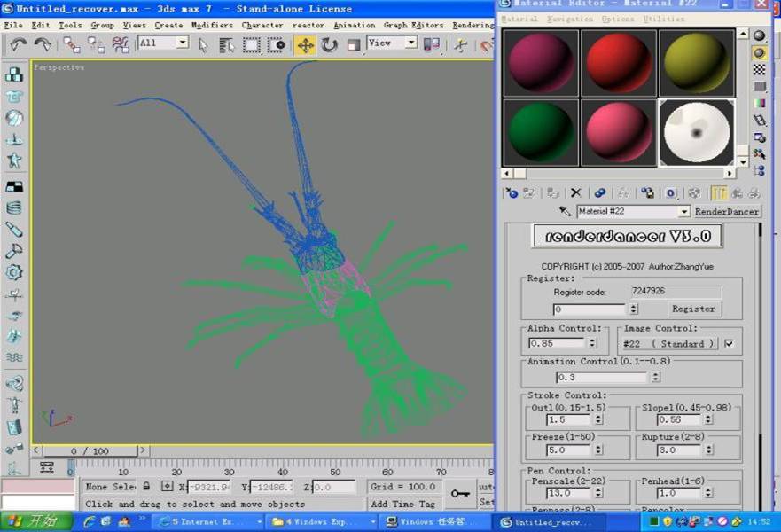
Task: Click the Add Time Tag button
Action: [x=402, y=505]
